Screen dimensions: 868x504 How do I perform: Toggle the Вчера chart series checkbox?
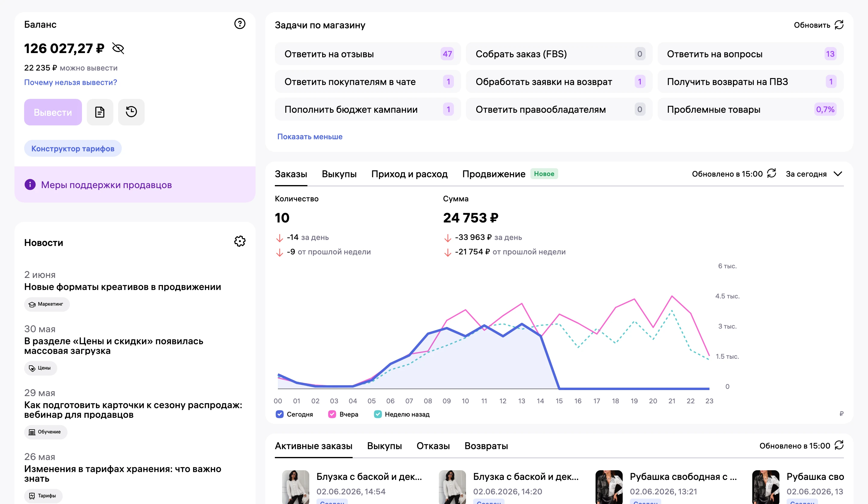tap(332, 414)
